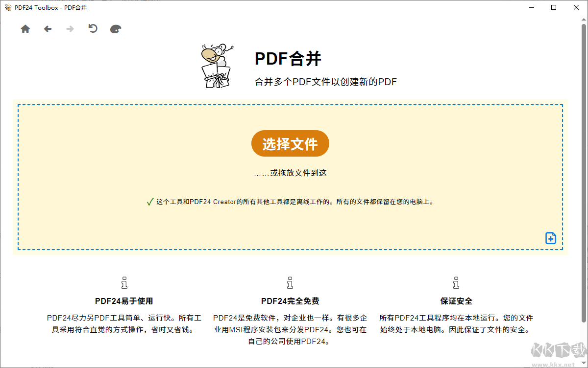Click the scrollbar down arrow
Viewport: 588px width, 368px height.
click(584, 363)
